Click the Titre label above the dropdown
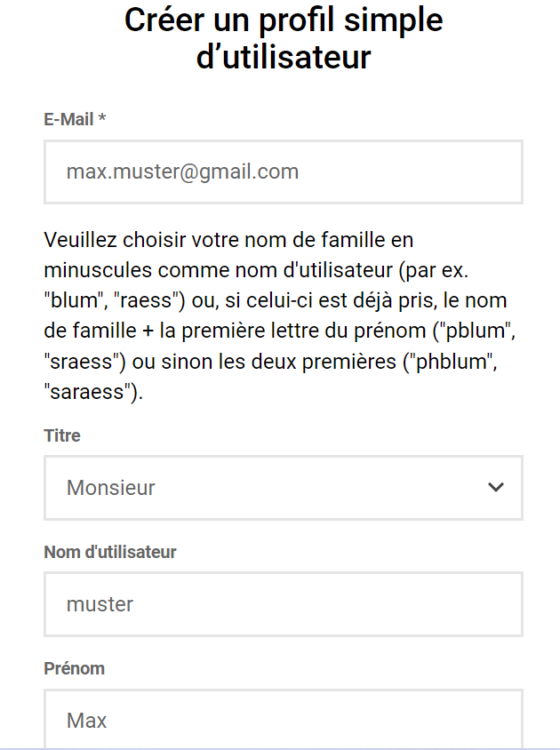560x750 pixels. [x=62, y=435]
